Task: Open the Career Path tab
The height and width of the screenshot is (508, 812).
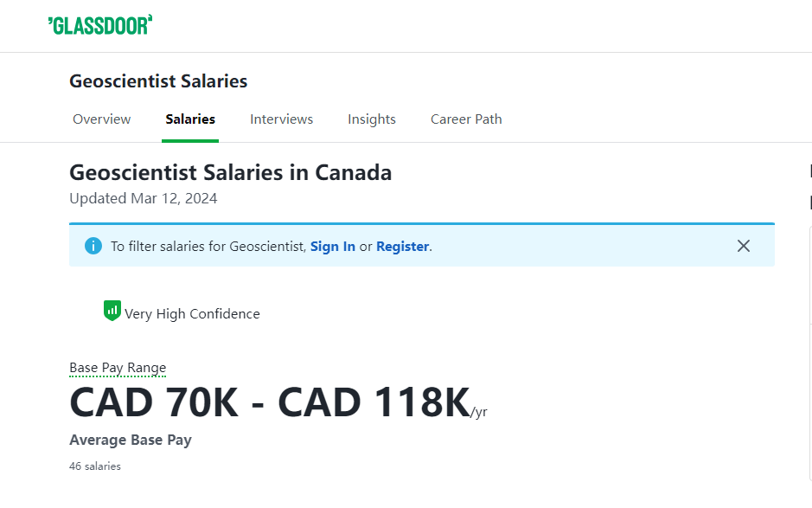Action: click(x=466, y=119)
